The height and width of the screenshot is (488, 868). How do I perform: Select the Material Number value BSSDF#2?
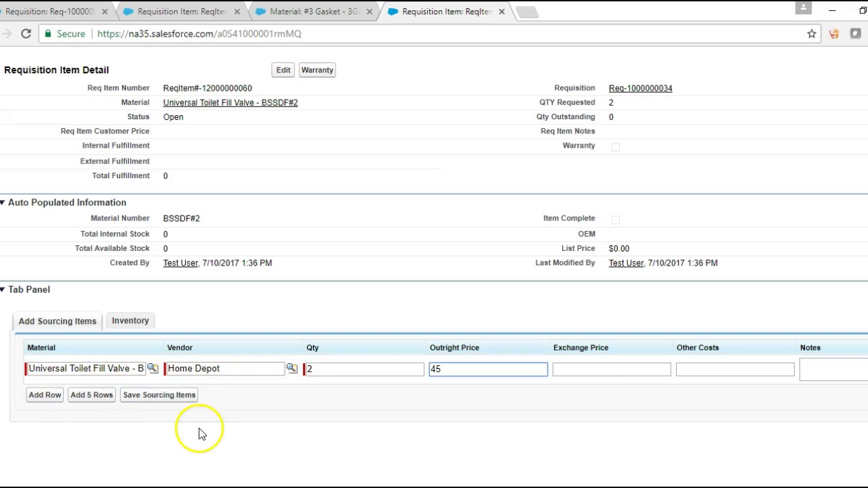pos(182,218)
